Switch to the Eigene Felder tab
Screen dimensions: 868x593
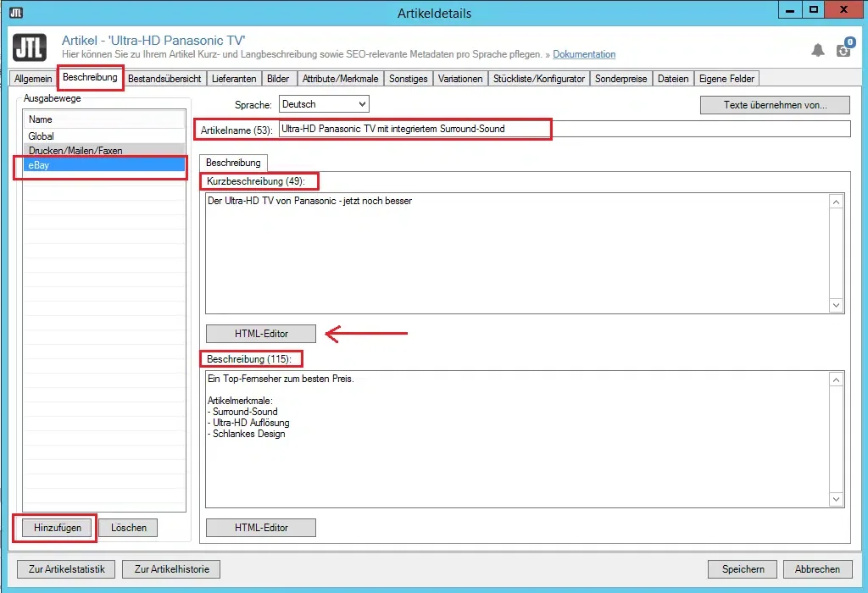[x=726, y=79]
